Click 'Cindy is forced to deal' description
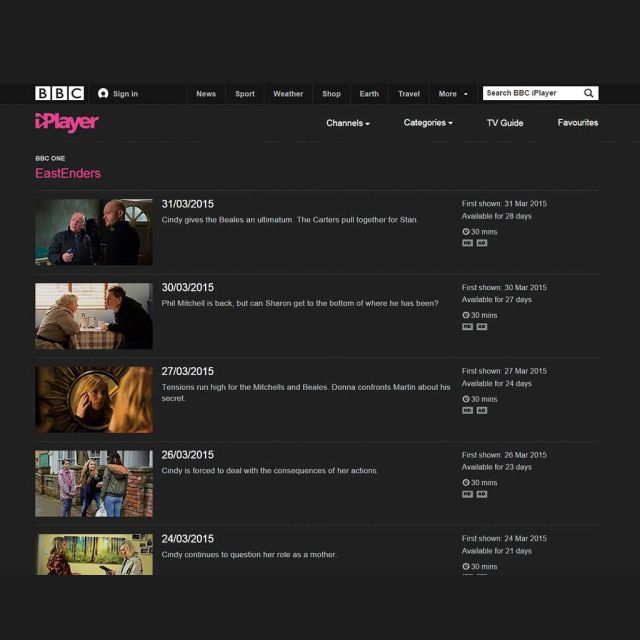640x640 pixels. point(269,471)
